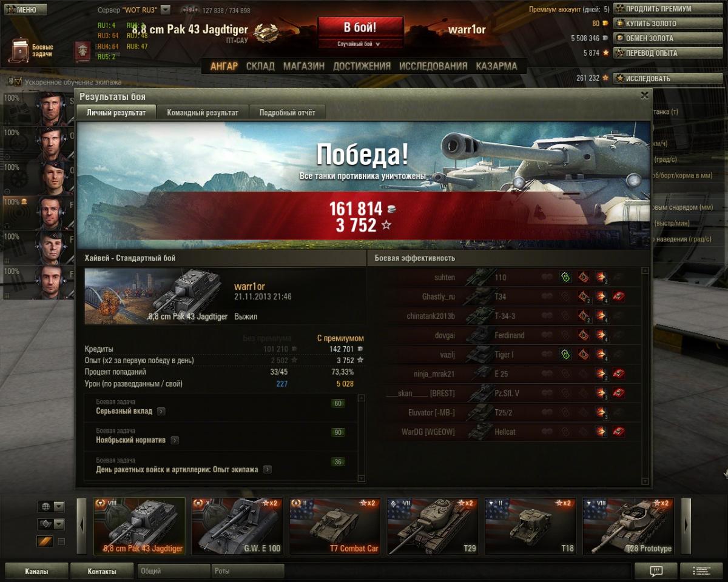Open the chat message window icon
The height and width of the screenshot is (582, 728).
click(x=655, y=571)
